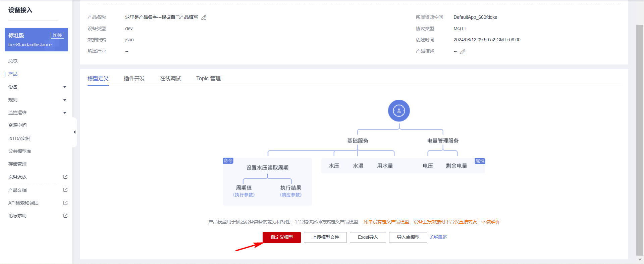Open the 了解更多 link
This screenshot has height=264, width=644.
(x=438, y=237)
